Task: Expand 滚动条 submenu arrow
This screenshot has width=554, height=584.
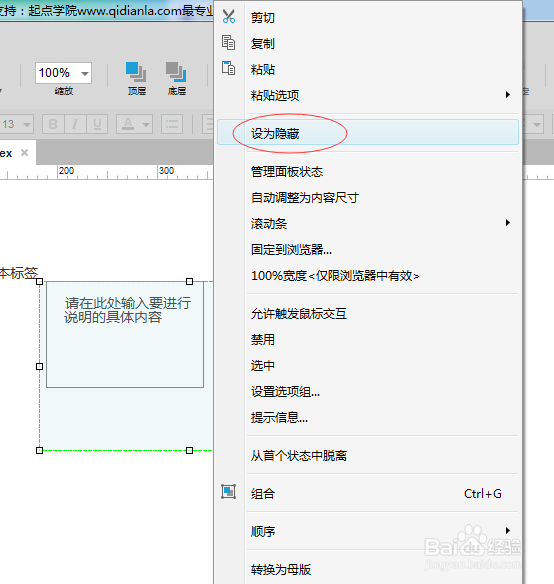Action: pos(507,223)
